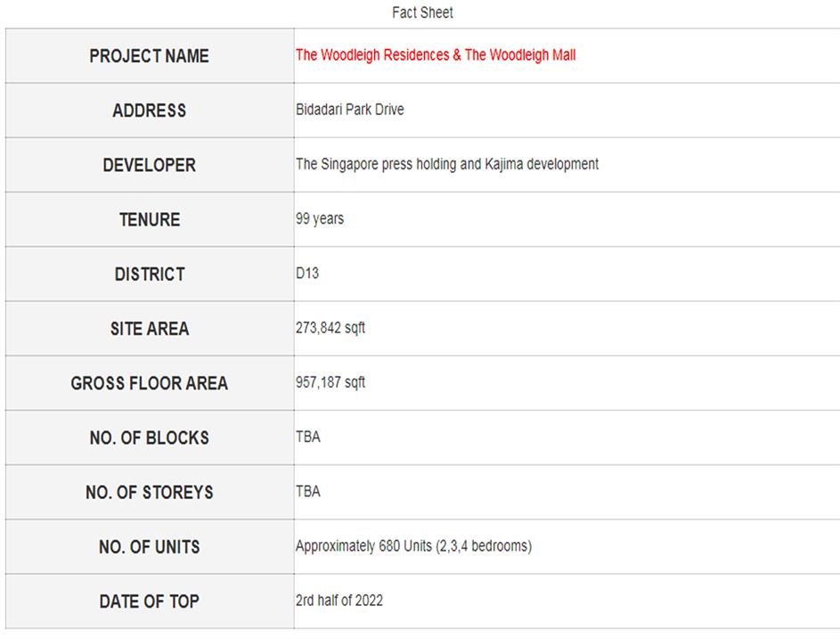The height and width of the screenshot is (639, 840).
Task: Select the Singapore press holding developer text
Action: [x=447, y=164]
